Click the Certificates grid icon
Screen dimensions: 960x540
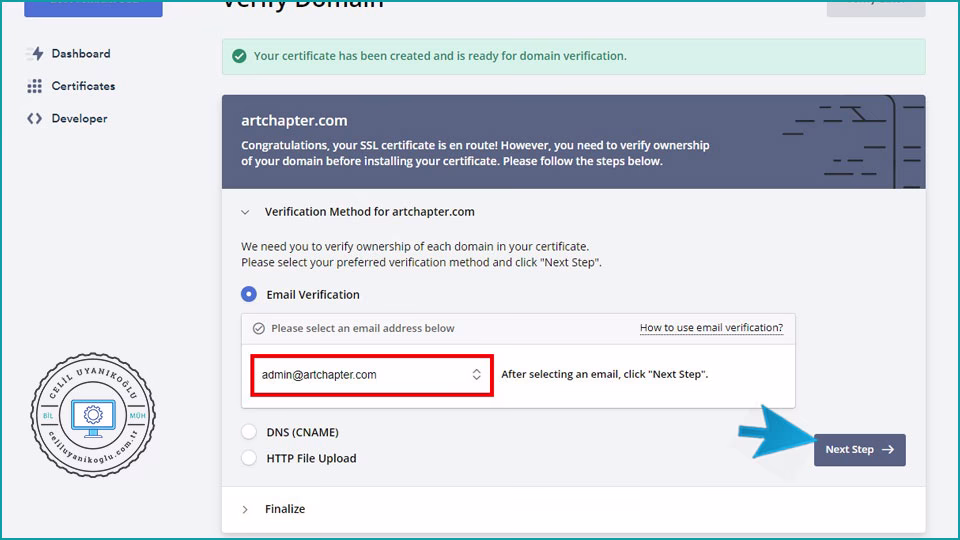(36, 86)
